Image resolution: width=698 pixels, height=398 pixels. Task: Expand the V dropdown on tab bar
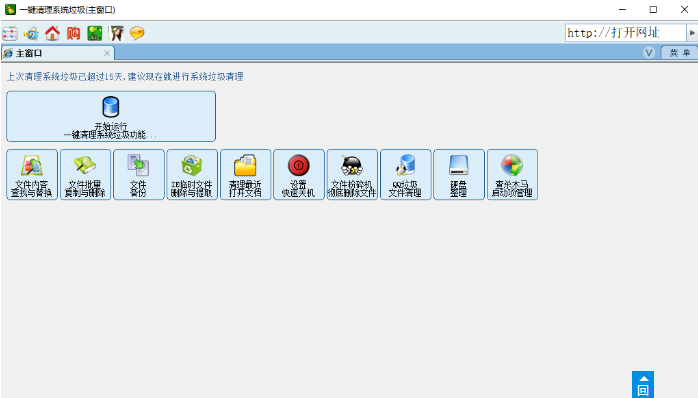[649, 53]
